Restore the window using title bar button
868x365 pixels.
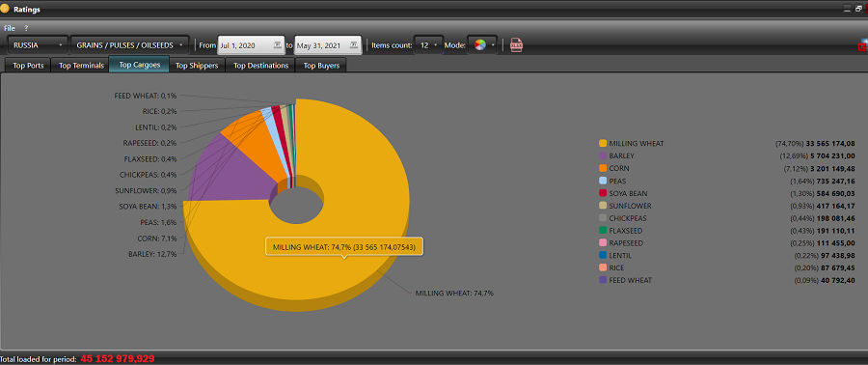click(858, 9)
